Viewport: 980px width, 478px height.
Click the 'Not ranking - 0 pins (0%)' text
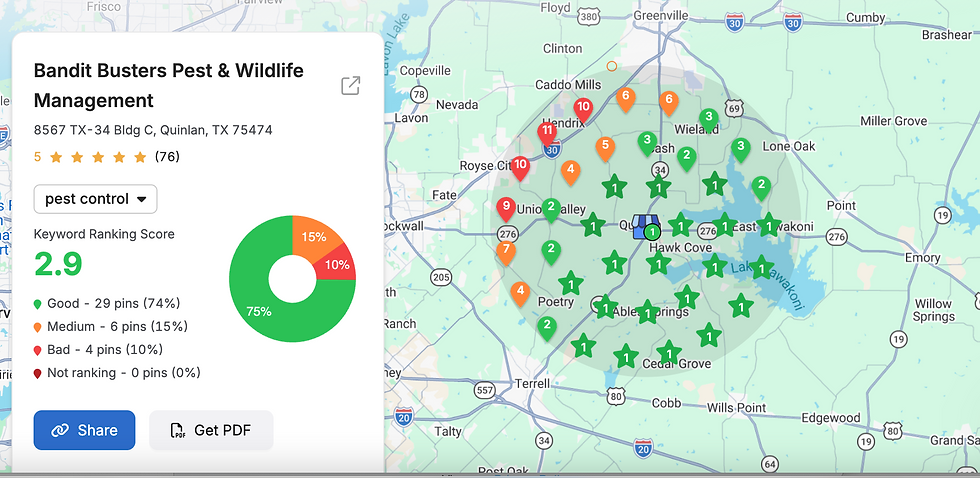(124, 373)
